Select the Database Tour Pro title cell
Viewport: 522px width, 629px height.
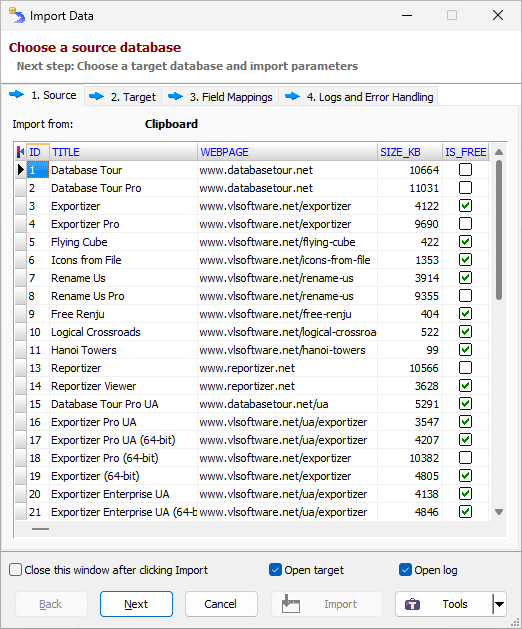point(123,188)
